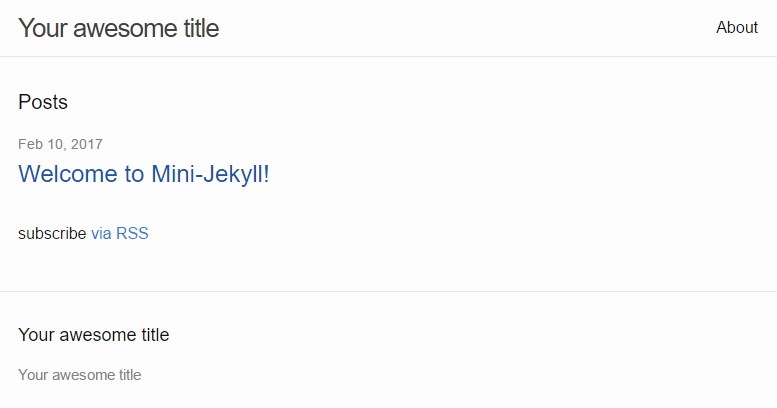Click the word "subscribe" before the RSS link
This screenshot has width=777, height=408.
coord(52,234)
